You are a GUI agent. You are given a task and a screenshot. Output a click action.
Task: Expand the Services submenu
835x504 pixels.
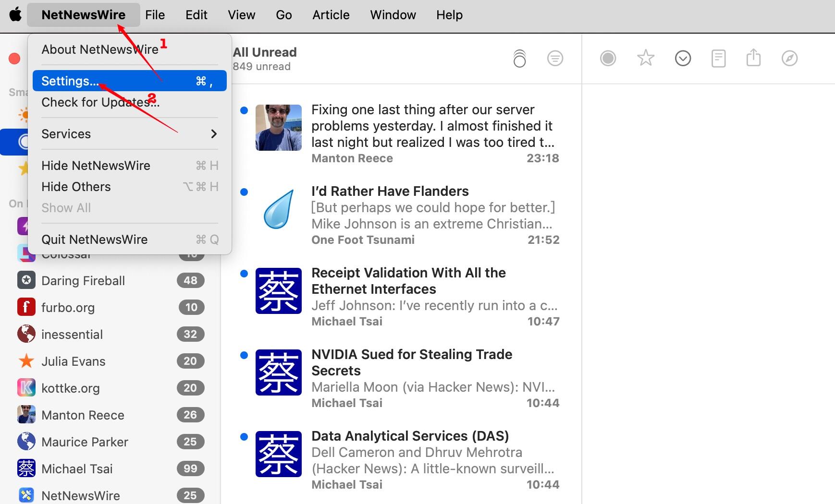click(129, 134)
